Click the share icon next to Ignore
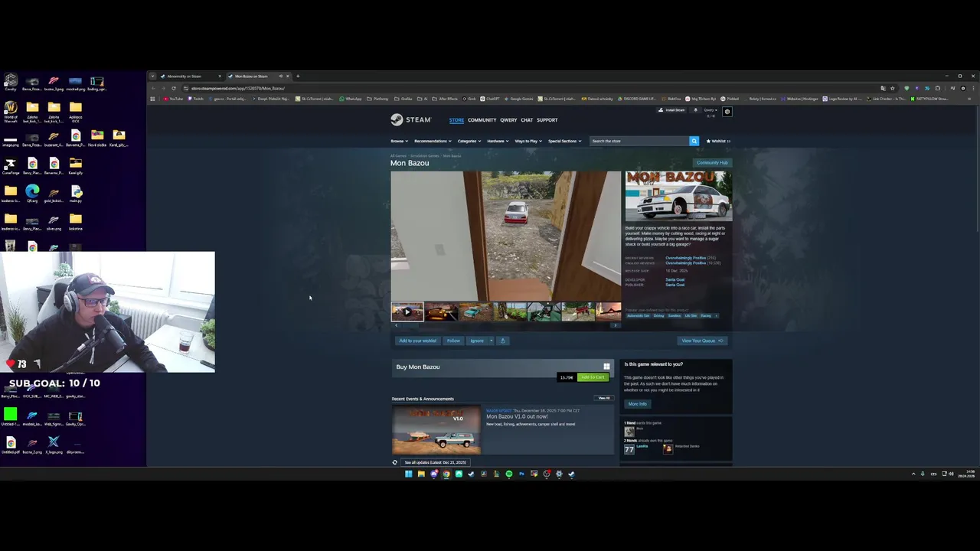Image resolution: width=980 pixels, height=551 pixels. tap(502, 341)
